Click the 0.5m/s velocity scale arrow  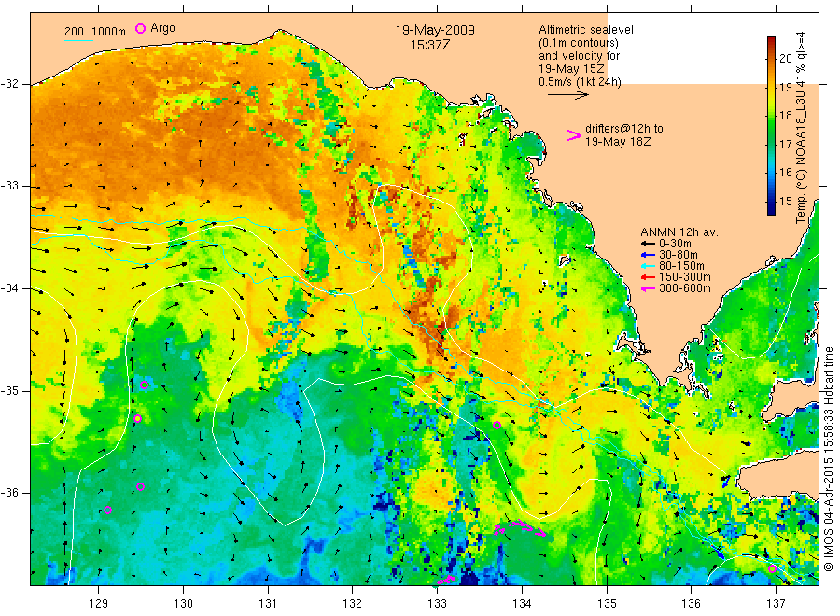point(567,95)
